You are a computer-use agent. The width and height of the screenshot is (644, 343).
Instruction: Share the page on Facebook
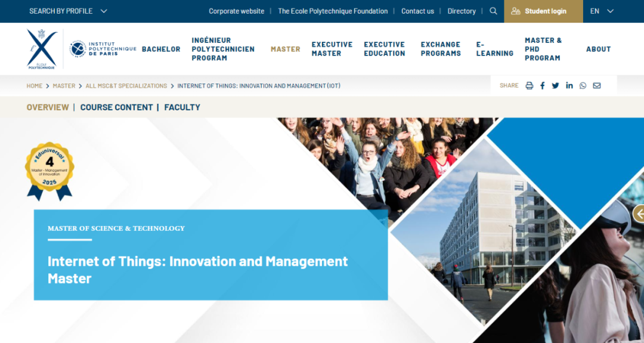tap(543, 85)
